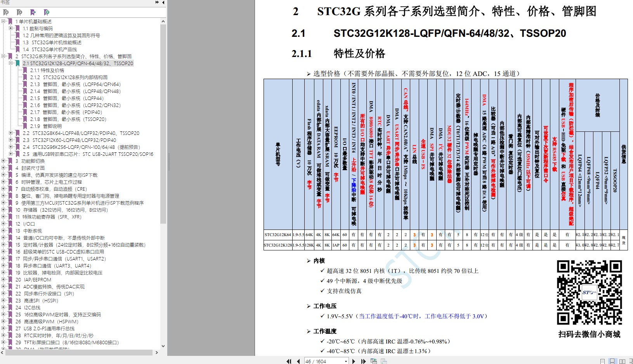Click the add new bookmark icon
Viewport: 633px width, 364px height.
19,12
